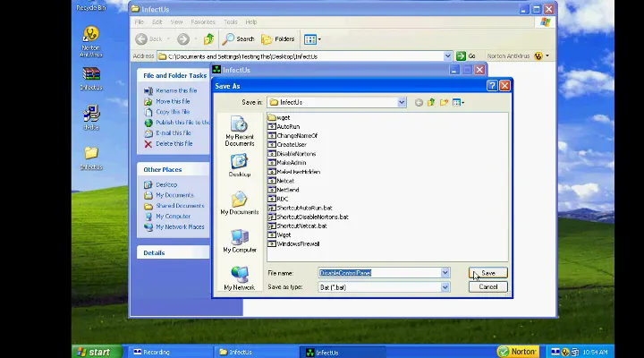Click Save button in Save As dialog
644x358 pixels.
point(488,273)
